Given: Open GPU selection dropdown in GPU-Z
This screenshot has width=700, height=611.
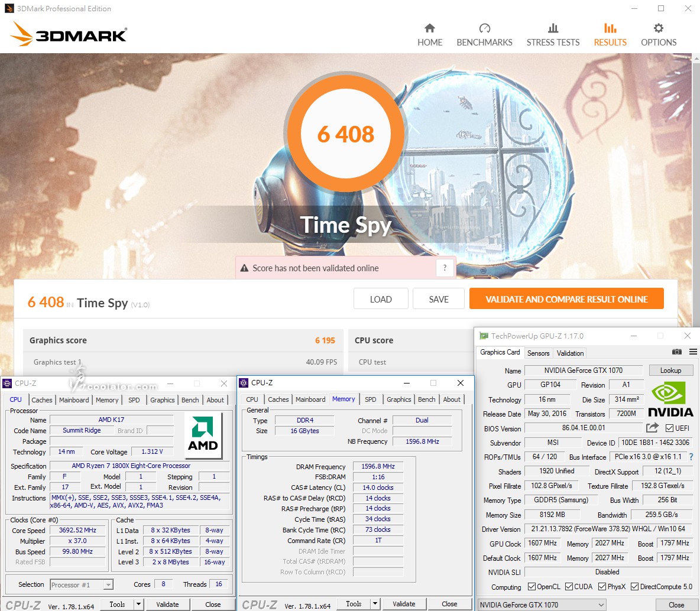Looking at the screenshot, I should click(542, 604).
